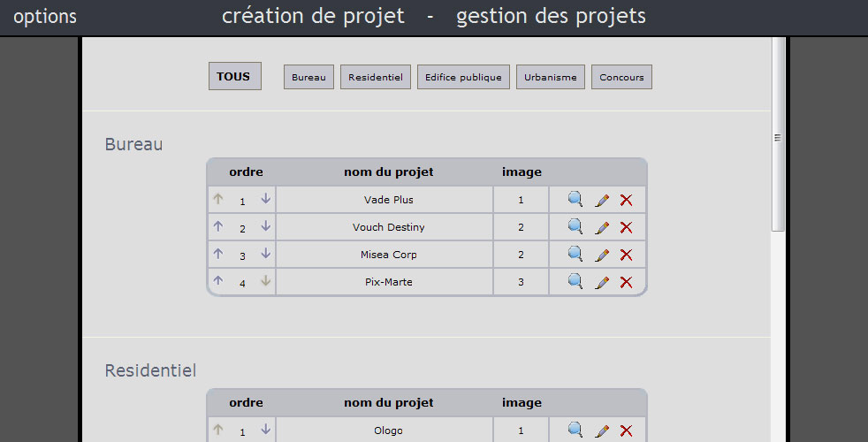The image size is (868, 442).
Task: View the Pix-Marte project details
Action: [x=575, y=282]
